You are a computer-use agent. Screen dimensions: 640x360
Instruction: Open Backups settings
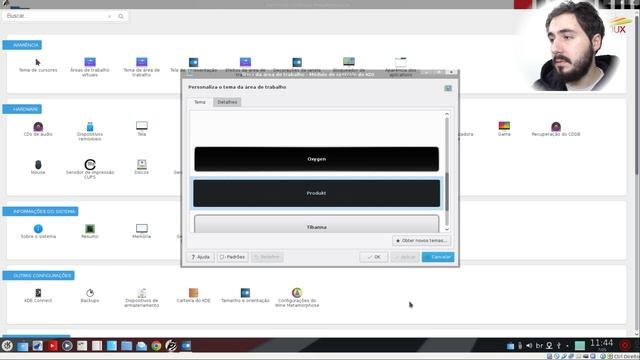coord(90,295)
